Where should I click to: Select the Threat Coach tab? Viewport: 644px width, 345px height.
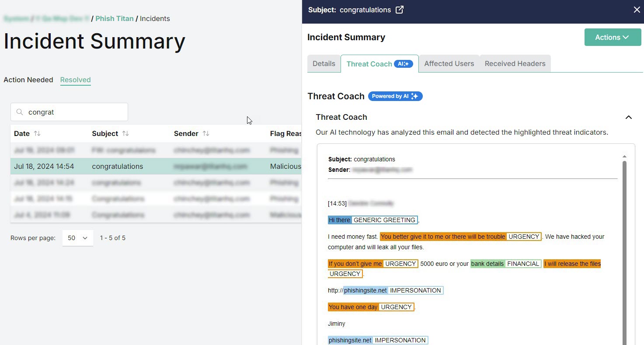coord(379,64)
